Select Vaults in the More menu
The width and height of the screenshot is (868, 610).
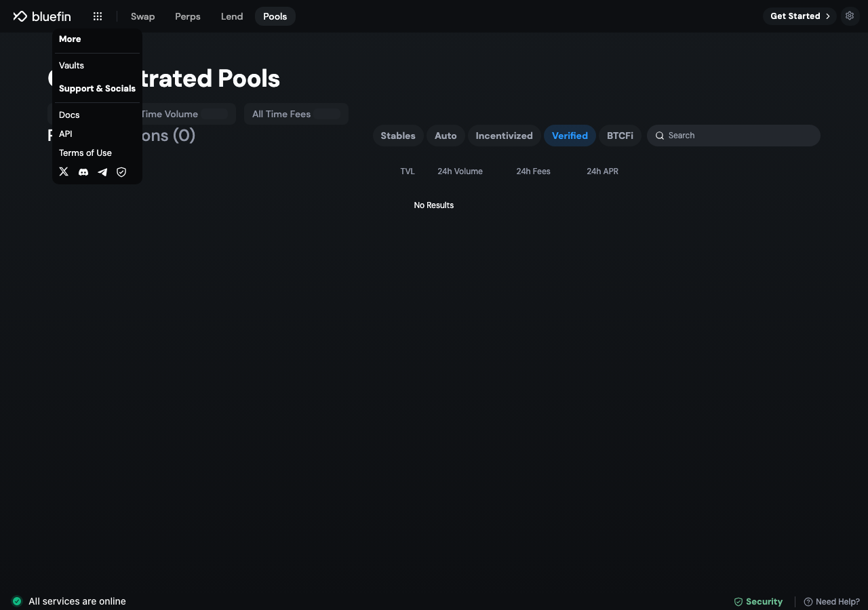pos(71,66)
